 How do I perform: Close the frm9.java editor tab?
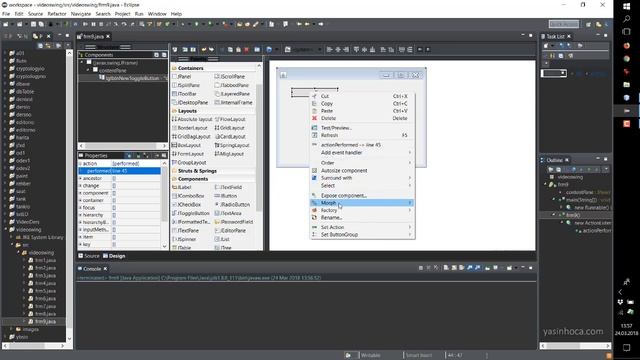click(108, 36)
